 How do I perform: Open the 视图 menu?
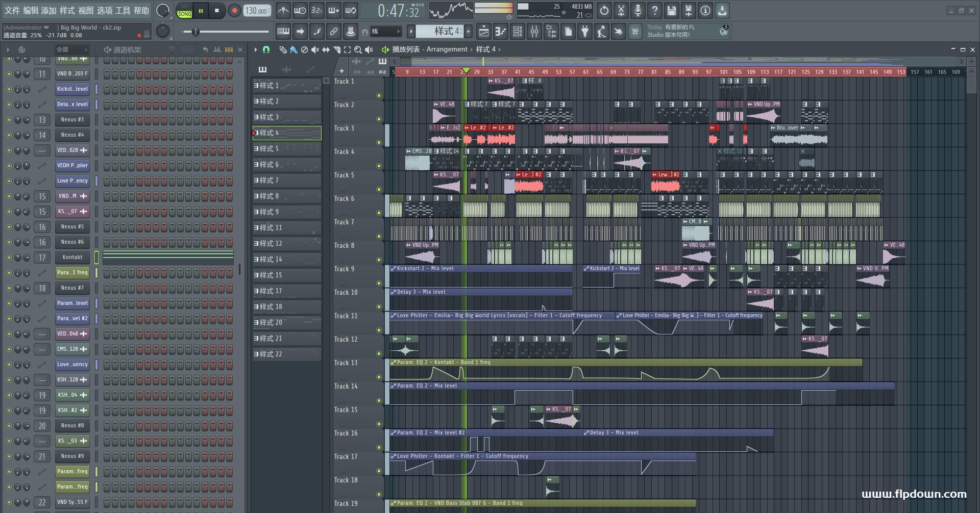tap(86, 10)
